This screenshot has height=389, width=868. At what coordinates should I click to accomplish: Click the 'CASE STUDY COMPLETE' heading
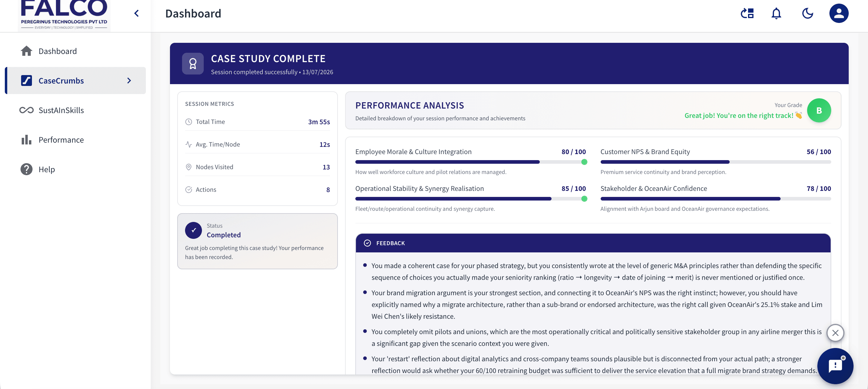[x=268, y=59]
